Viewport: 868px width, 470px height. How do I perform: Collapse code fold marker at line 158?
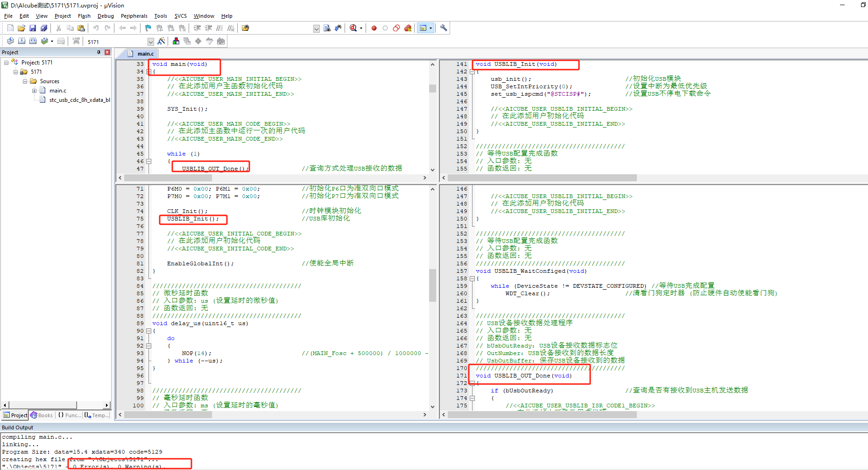(x=472, y=278)
